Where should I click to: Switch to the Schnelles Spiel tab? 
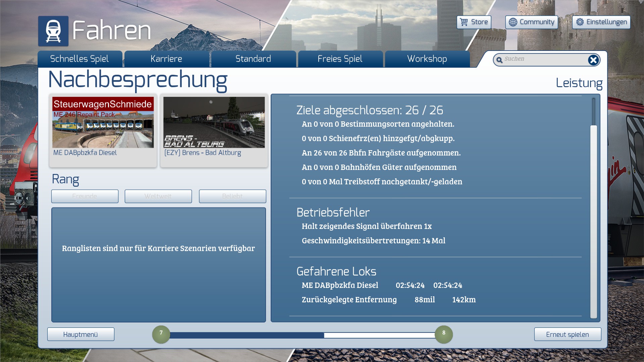click(79, 59)
